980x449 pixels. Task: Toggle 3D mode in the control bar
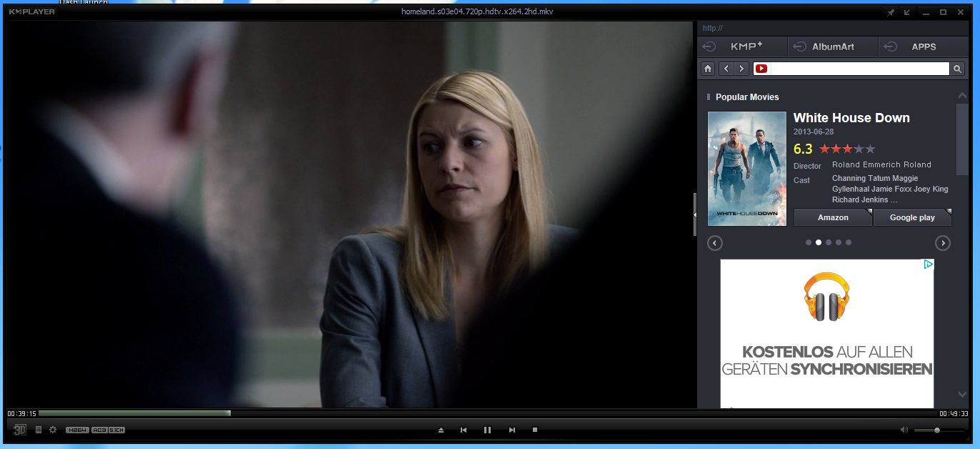pyautogui.click(x=20, y=430)
